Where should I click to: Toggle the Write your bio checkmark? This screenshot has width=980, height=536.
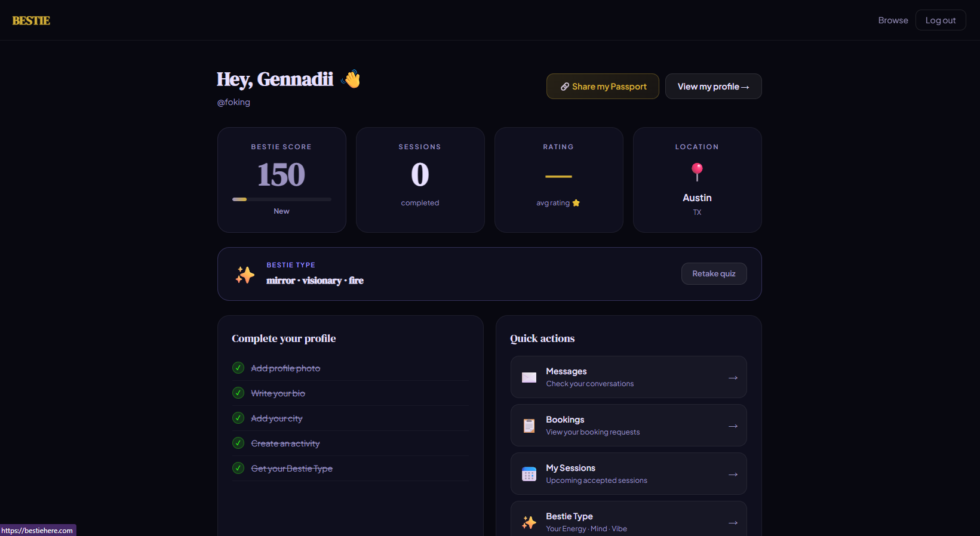click(238, 393)
